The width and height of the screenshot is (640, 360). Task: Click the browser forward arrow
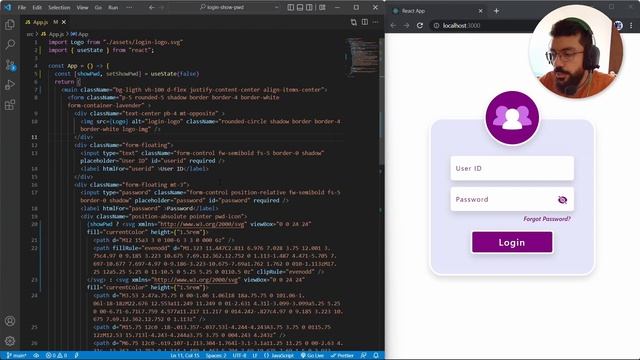coord(407,25)
